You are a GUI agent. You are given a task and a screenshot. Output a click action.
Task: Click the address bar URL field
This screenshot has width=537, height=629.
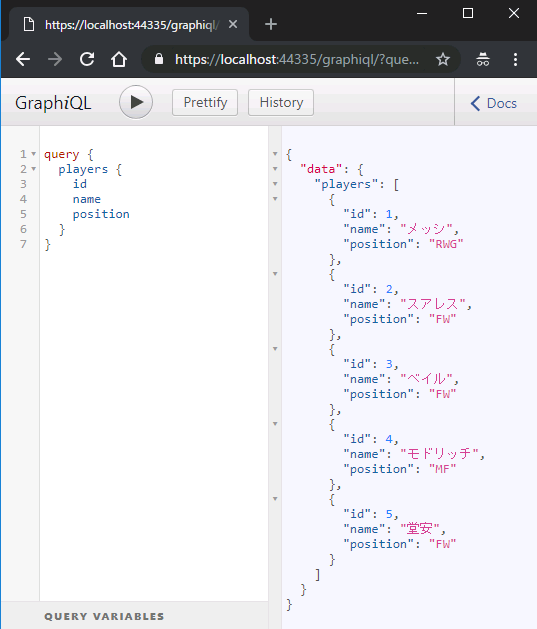297,59
